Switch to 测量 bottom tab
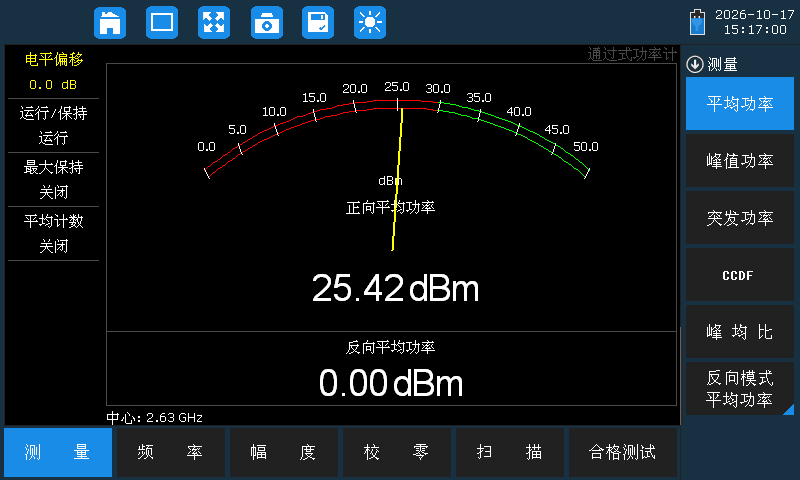Image resolution: width=800 pixels, height=480 pixels. [58, 452]
